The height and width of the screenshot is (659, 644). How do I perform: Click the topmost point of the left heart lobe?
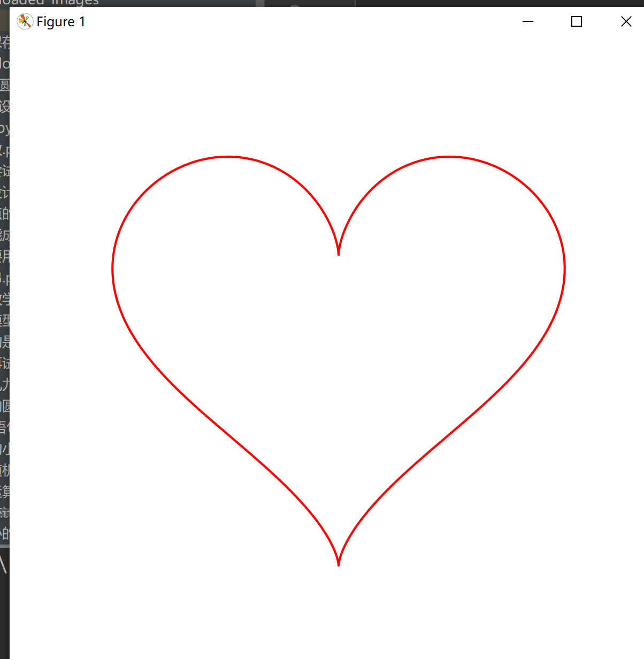[x=228, y=157]
